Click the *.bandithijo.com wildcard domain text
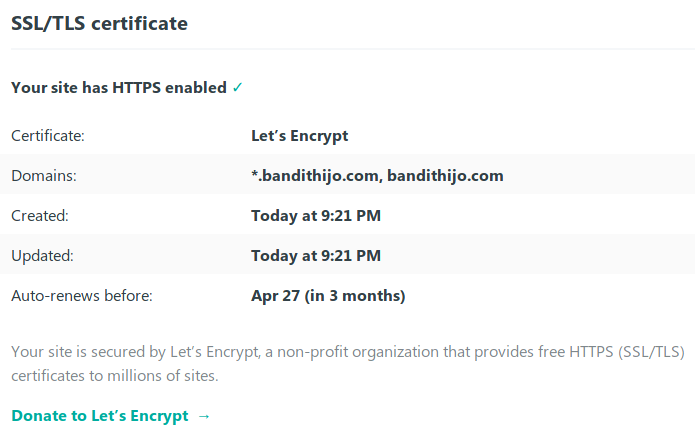695x437 pixels. pos(314,176)
